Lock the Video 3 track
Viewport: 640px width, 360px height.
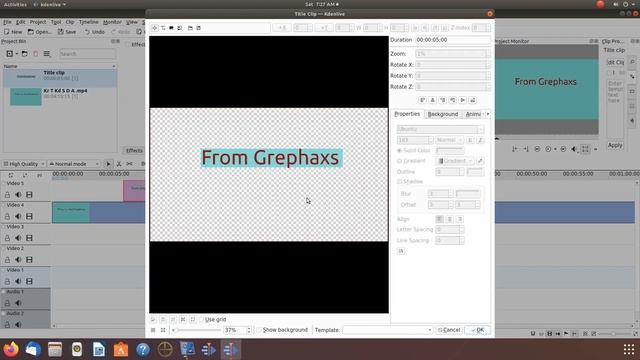[x=7, y=238]
